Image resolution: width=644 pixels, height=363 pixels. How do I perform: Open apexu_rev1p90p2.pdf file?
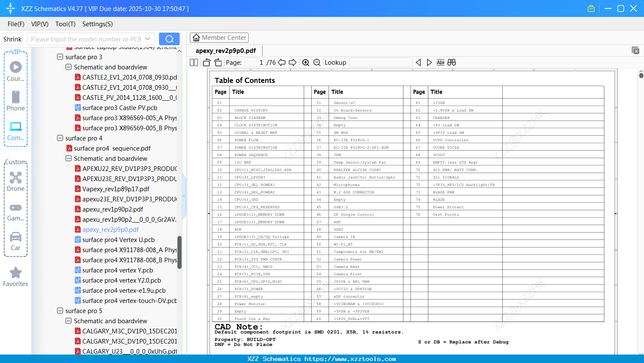point(112,209)
